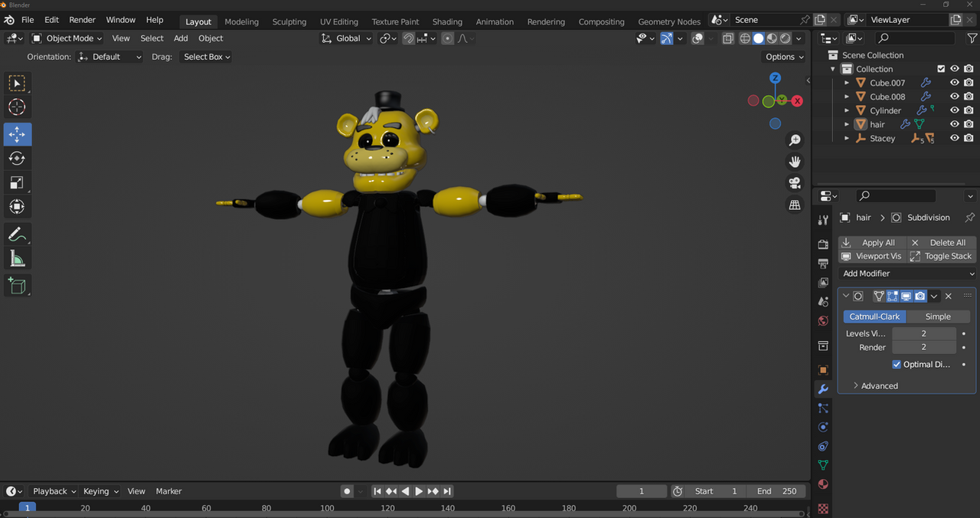The image size is (980, 518).
Task: Toggle X-ray mode in header
Action: click(728, 38)
